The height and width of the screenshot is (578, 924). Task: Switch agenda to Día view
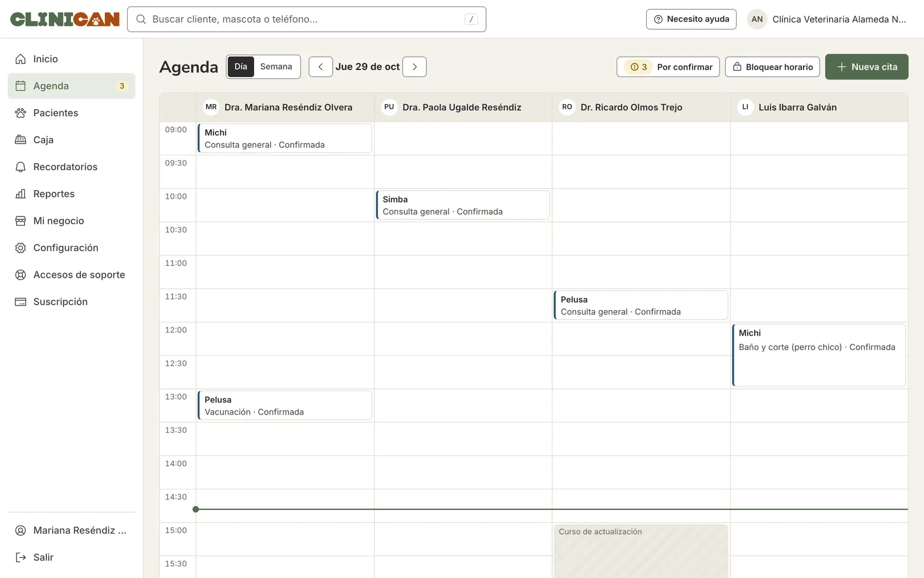coord(241,67)
